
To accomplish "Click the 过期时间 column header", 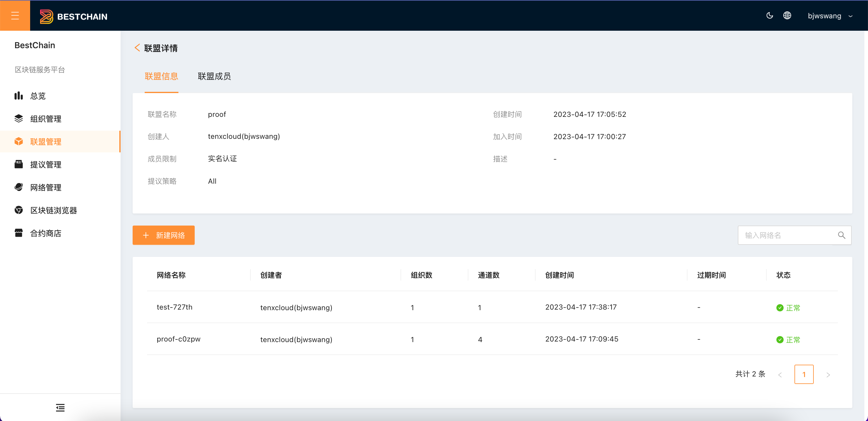I will tap(711, 275).
